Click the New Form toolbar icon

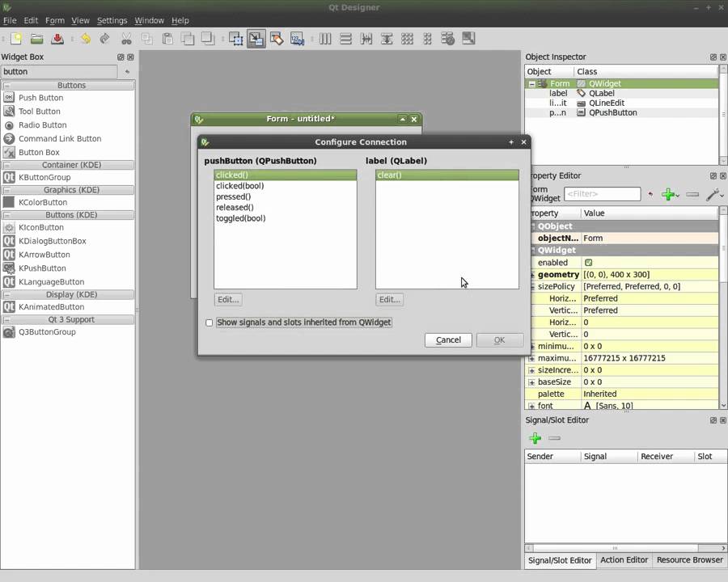[16, 39]
